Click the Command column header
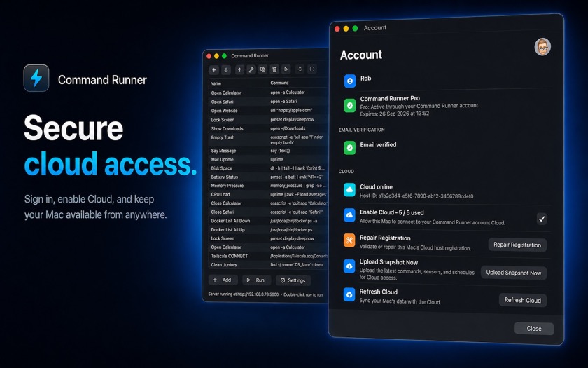 (x=298, y=83)
